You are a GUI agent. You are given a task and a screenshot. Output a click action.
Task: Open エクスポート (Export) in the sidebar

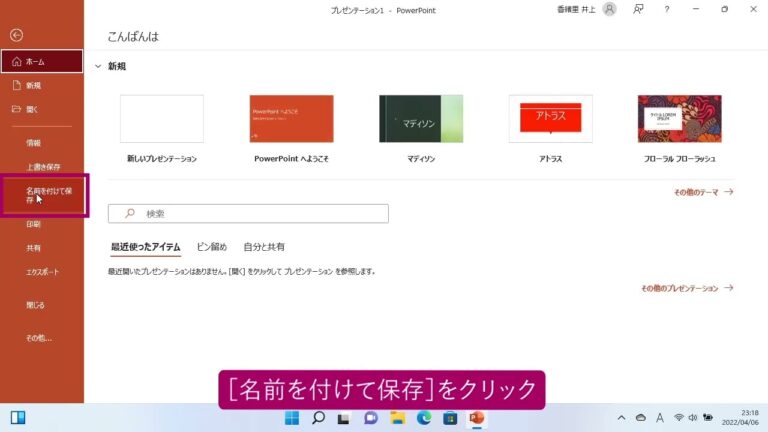pos(42,272)
